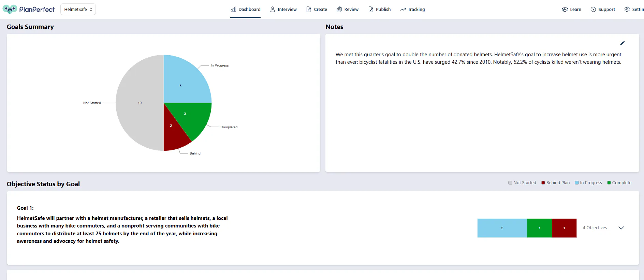Click the Review clipboard icon
The height and width of the screenshot is (280, 644).
coord(339,10)
